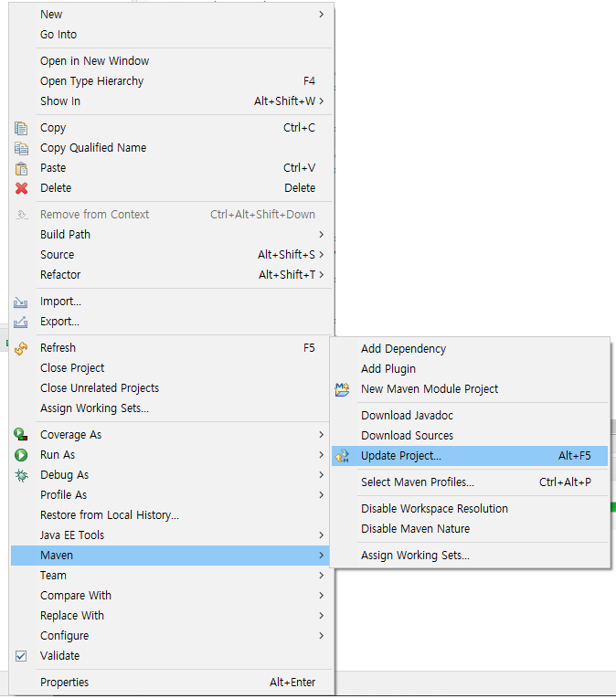Screen dimensions: 616x699
Task: Click the New Maven Module Project icon
Action: click(343, 389)
